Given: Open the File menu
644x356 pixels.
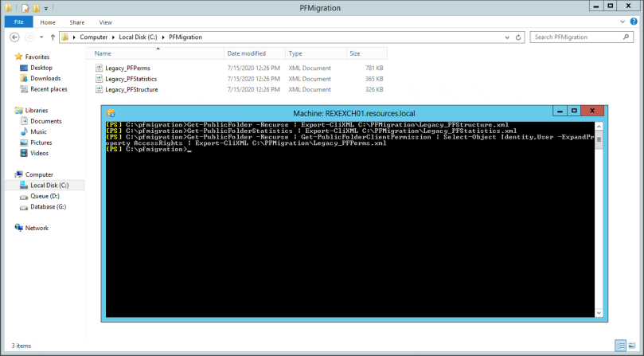Looking at the screenshot, I should [18, 22].
